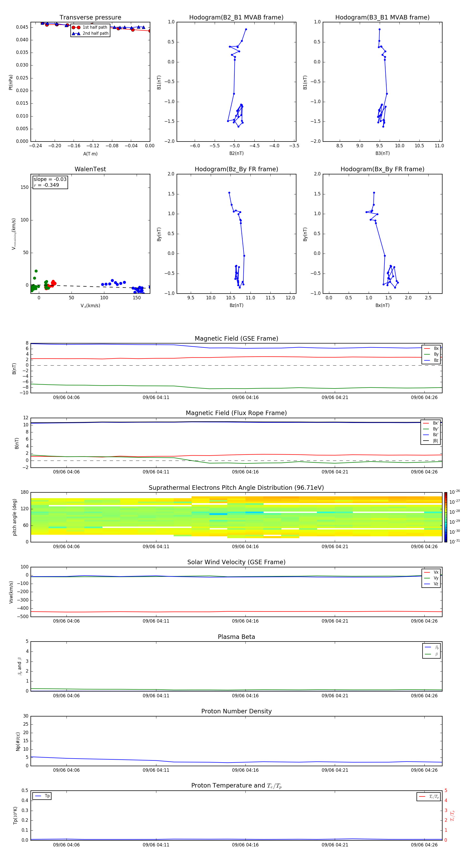Click the "pitch angle (deg)" axis label
The height and width of the screenshot is (868, 473).
click(x=14, y=517)
